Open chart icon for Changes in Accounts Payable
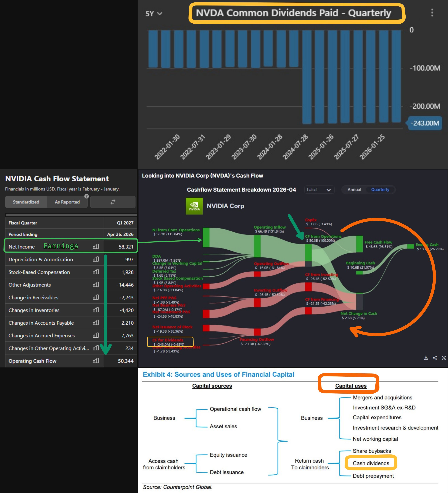The height and width of the screenshot is (493, 448). pyautogui.click(x=96, y=323)
